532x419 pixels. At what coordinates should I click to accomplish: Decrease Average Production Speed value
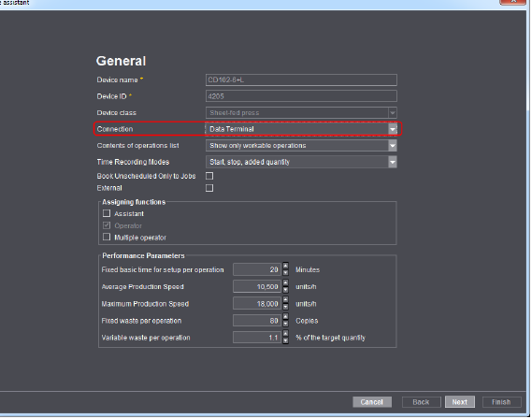point(286,290)
